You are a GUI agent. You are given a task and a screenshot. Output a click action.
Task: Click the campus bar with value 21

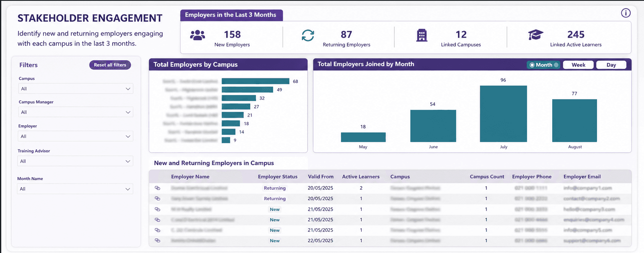(x=233, y=115)
